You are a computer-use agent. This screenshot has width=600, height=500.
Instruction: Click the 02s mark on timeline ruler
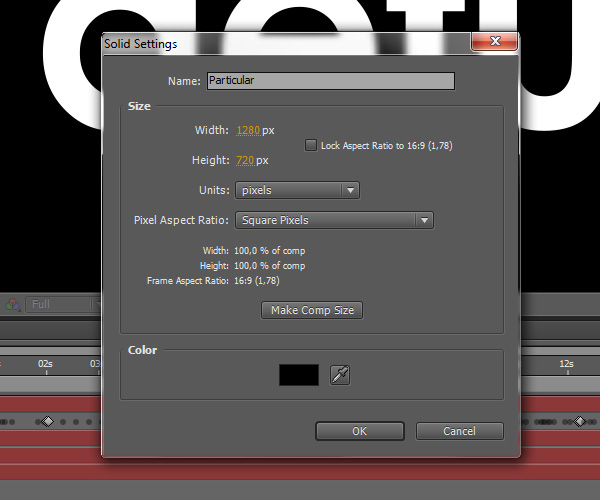(45, 364)
